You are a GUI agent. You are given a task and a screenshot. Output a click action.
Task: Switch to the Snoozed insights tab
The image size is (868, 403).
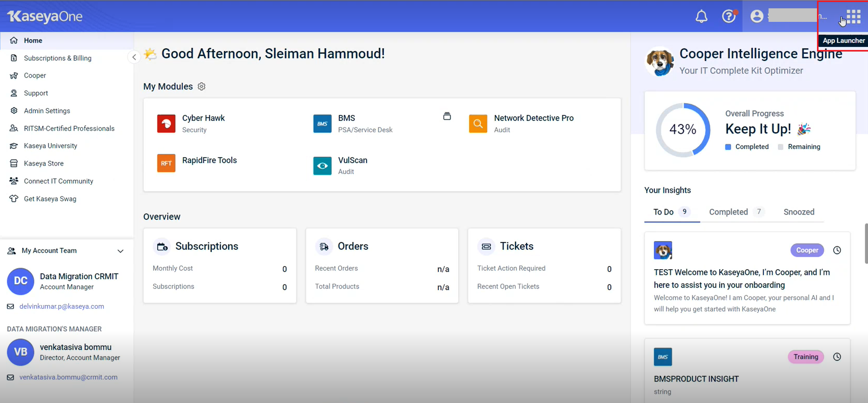pyautogui.click(x=799, y=212)
